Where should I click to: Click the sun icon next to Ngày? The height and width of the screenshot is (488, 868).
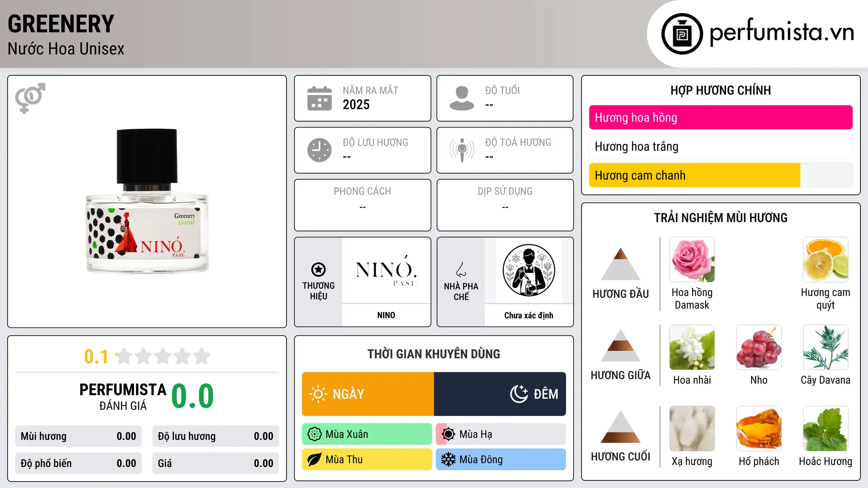(318, 394)
